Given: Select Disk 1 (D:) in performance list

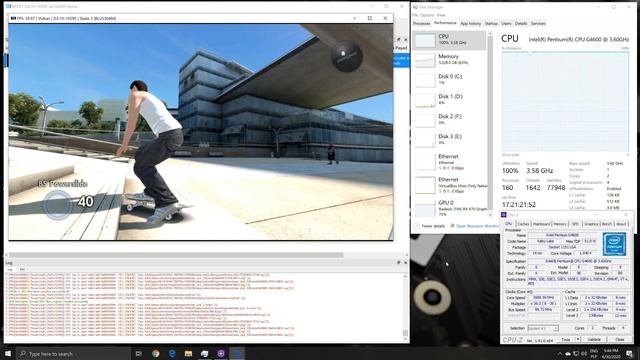Looking at the screenshot, I should [x=449, y=100].
